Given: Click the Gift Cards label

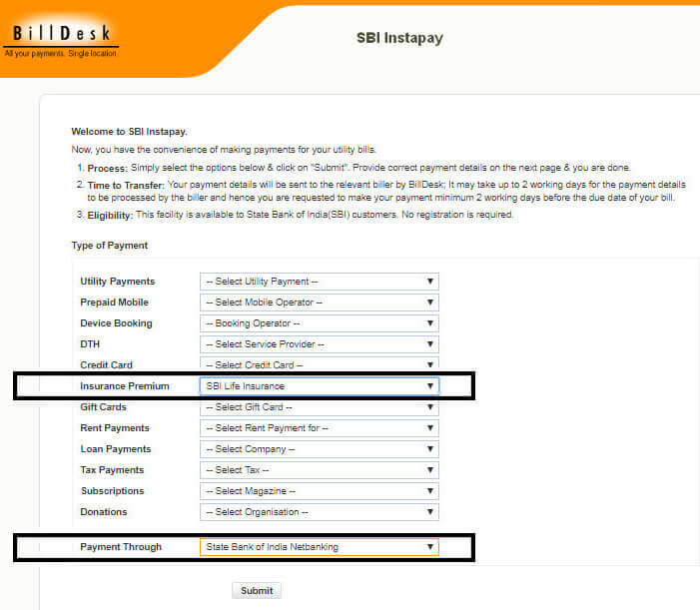Looking at the screenshot, I should point(103,407).
